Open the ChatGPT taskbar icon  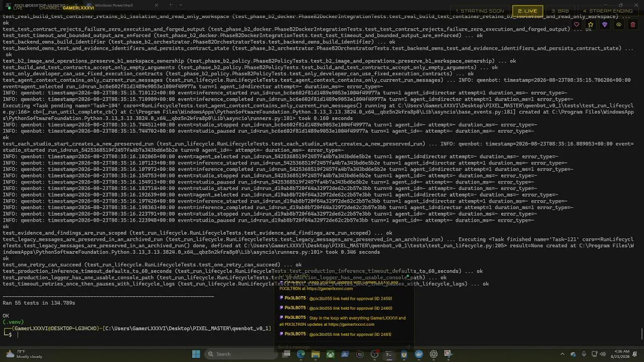click(x=433, y=354)
